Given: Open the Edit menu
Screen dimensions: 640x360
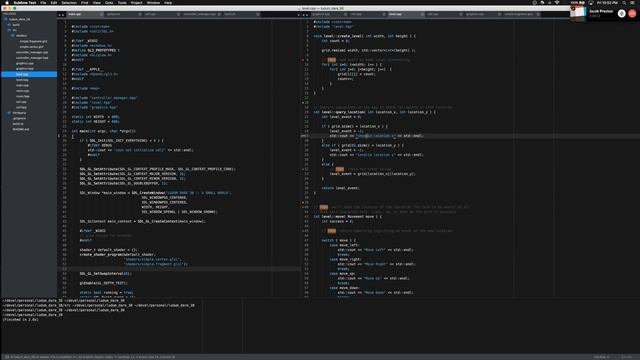Looking at the screenshot, I should [54, 2].
